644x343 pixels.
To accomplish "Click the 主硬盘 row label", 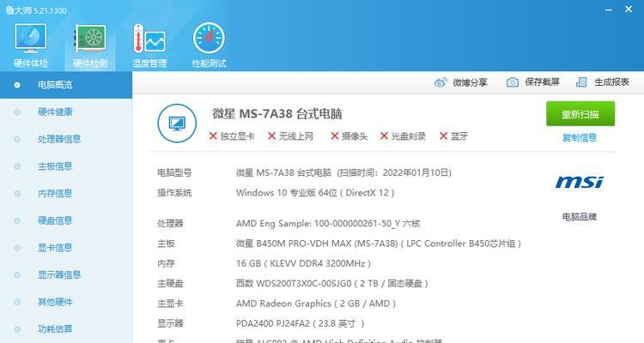I will [171, 284].
